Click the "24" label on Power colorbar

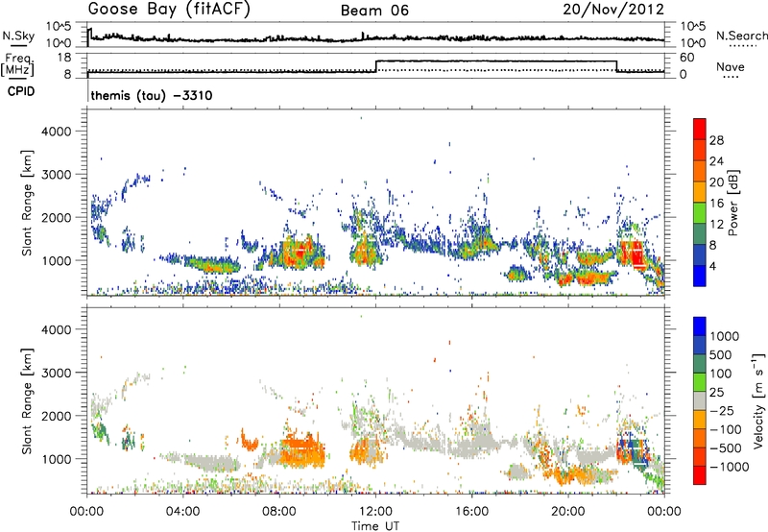point(716,161)
